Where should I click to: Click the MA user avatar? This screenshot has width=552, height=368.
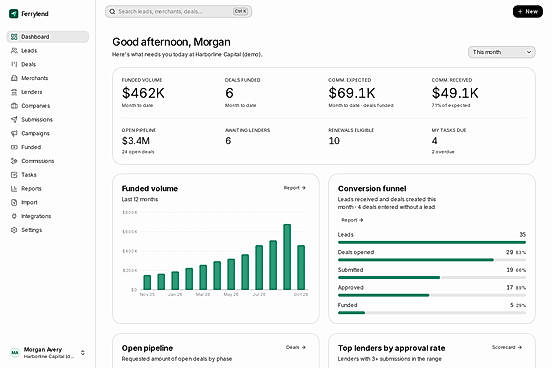(x=14, y=352)
